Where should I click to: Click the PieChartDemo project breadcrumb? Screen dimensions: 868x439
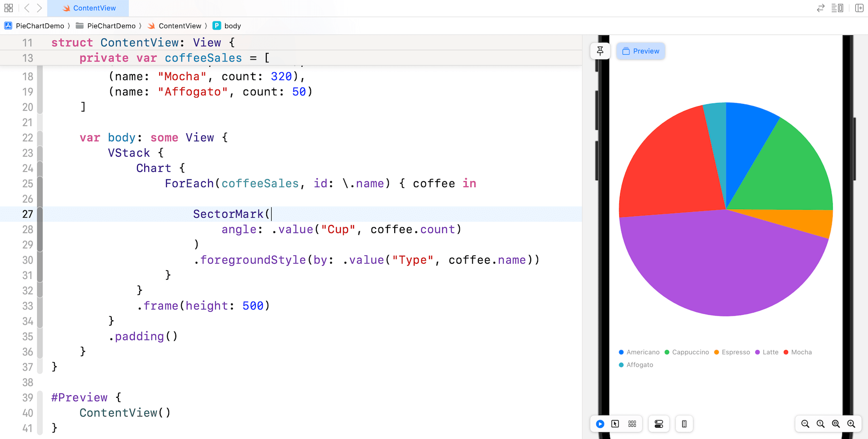[x=35, y=26]
